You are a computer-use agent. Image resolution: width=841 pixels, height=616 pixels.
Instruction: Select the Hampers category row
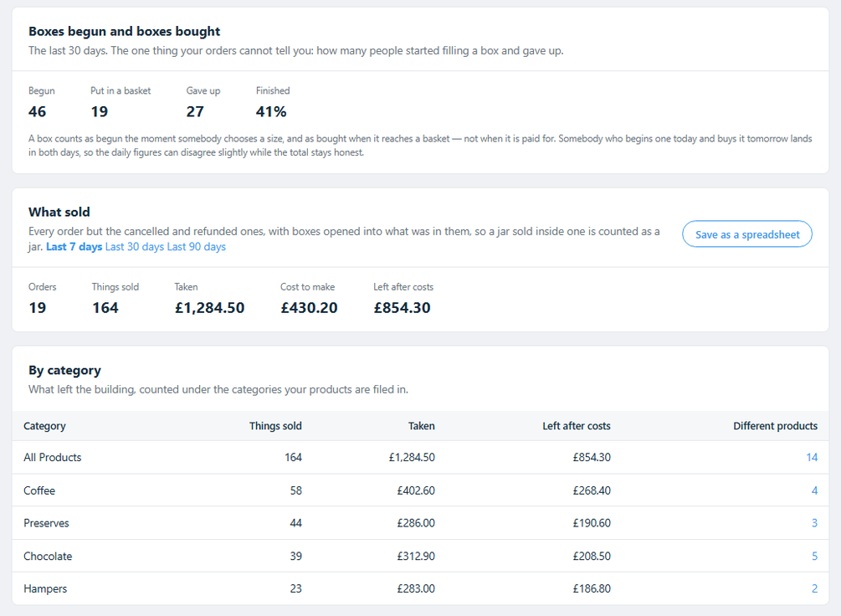420,588
